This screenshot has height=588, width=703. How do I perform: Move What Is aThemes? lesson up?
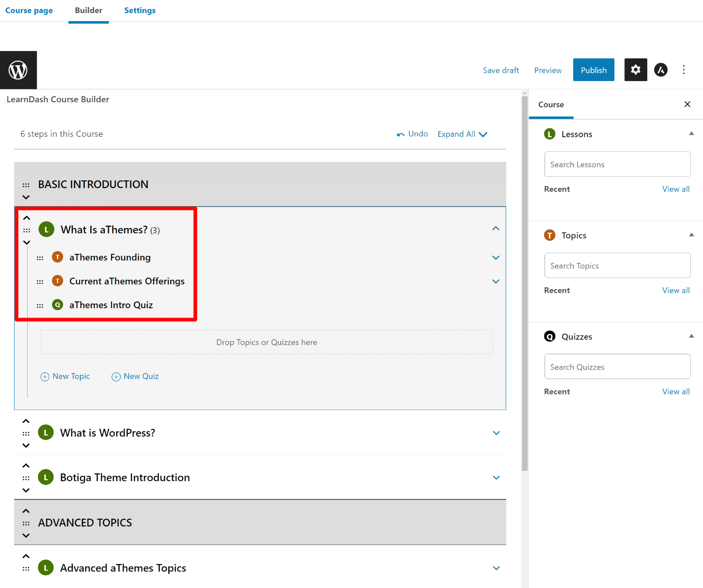[27, 218]
